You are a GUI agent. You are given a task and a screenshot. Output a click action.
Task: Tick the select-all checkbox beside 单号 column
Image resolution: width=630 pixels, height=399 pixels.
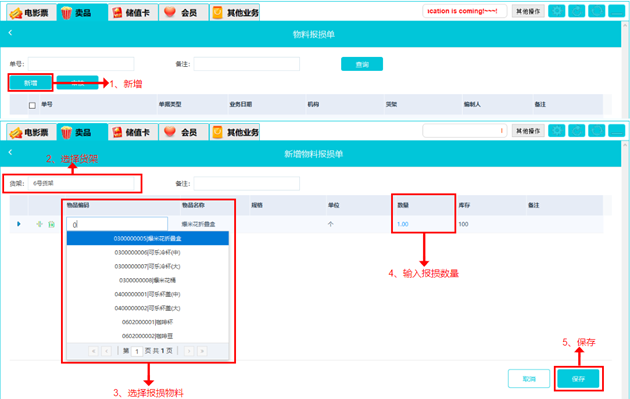pos(32,105)
